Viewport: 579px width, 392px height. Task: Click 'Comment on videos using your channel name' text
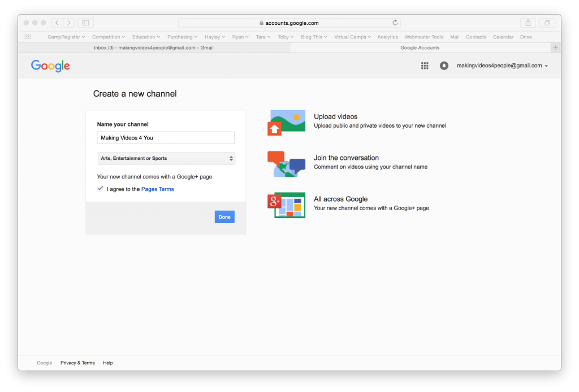(370, 167)
